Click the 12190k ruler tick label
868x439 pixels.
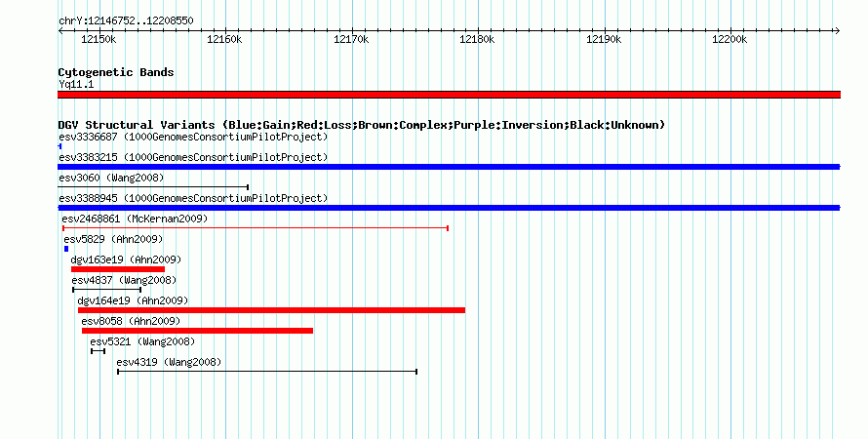click(604, 39)
